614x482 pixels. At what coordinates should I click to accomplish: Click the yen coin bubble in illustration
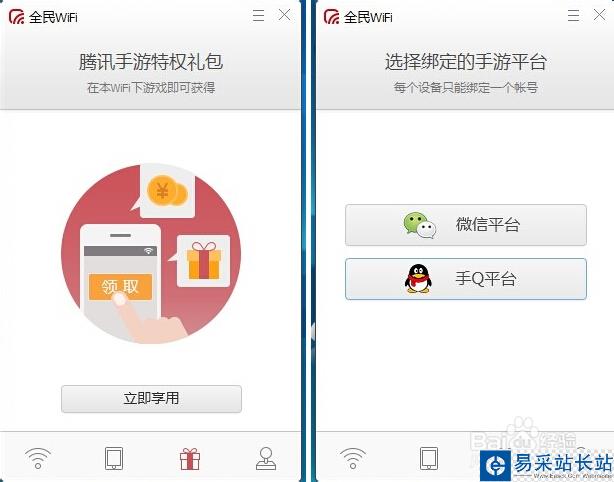[167, 191]
